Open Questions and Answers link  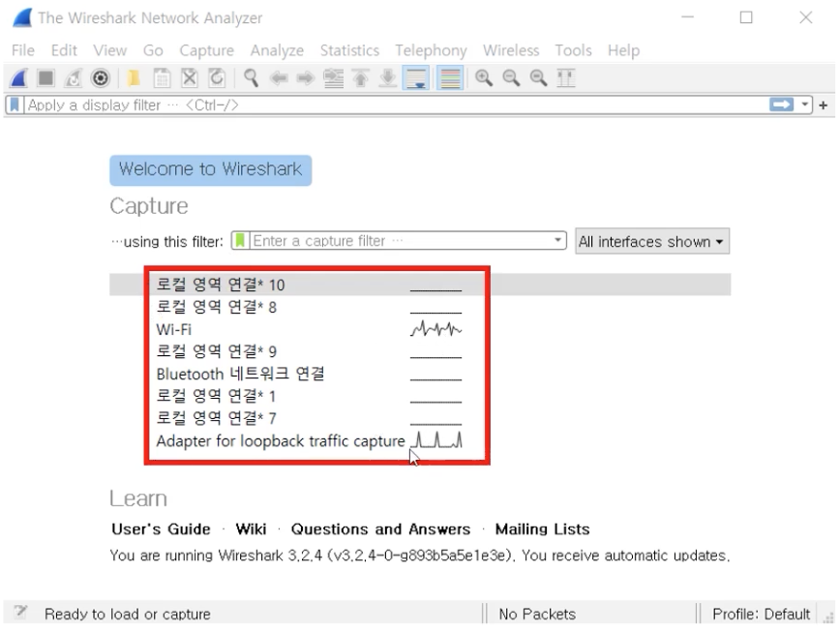[x=380, y=529]
